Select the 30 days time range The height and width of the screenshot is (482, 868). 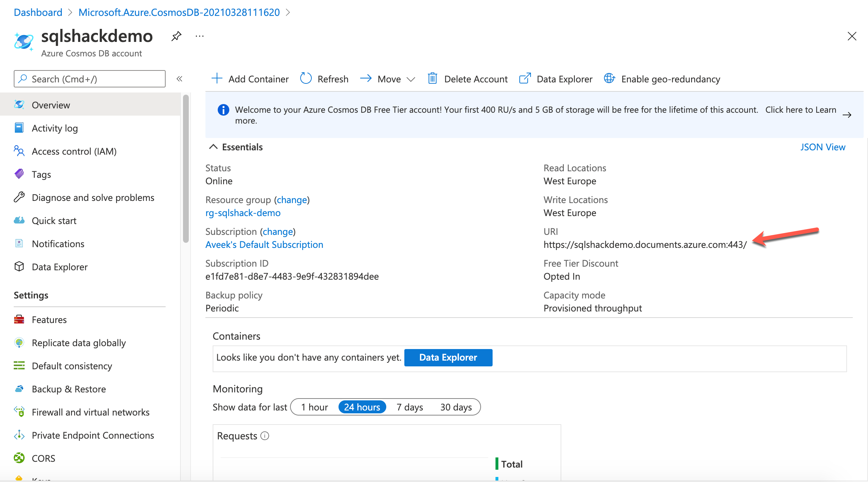[x=456, y=407]
